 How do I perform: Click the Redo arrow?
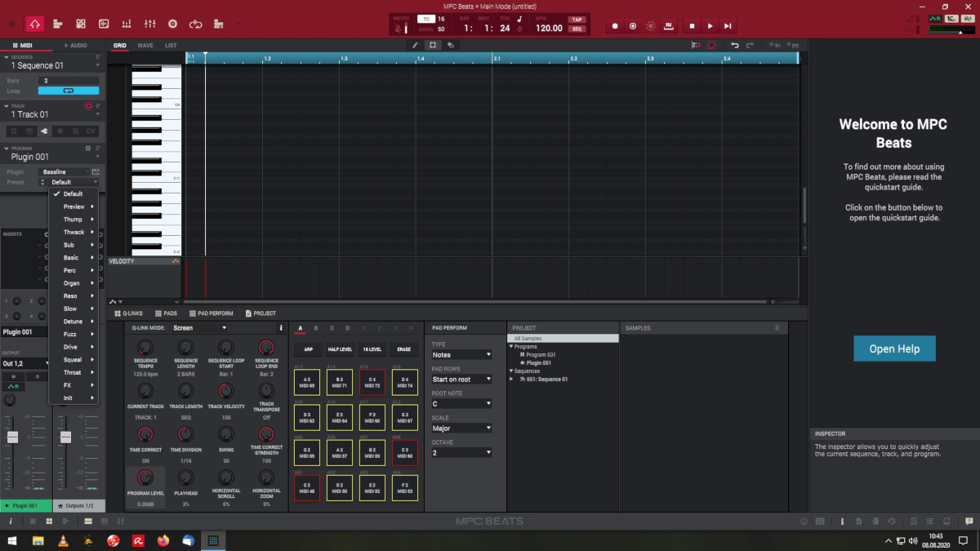(749, 46)
